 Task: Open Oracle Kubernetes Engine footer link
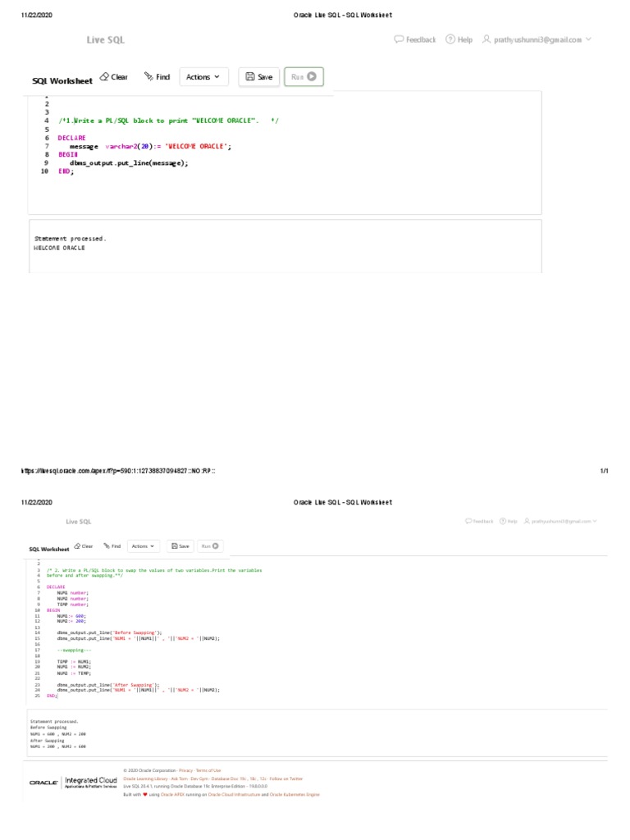[294, 794]
